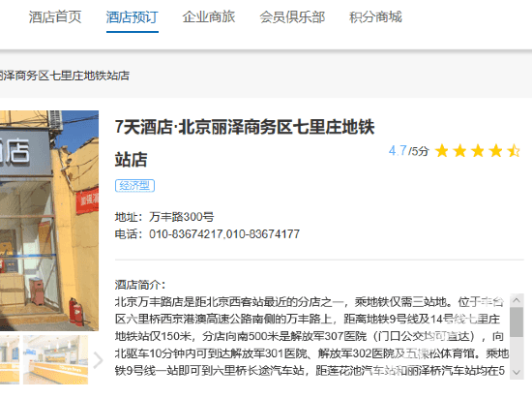This screenshot has height=399, width=532.
Task: Click the phone number 010-83674217
Action: point(186,234)
